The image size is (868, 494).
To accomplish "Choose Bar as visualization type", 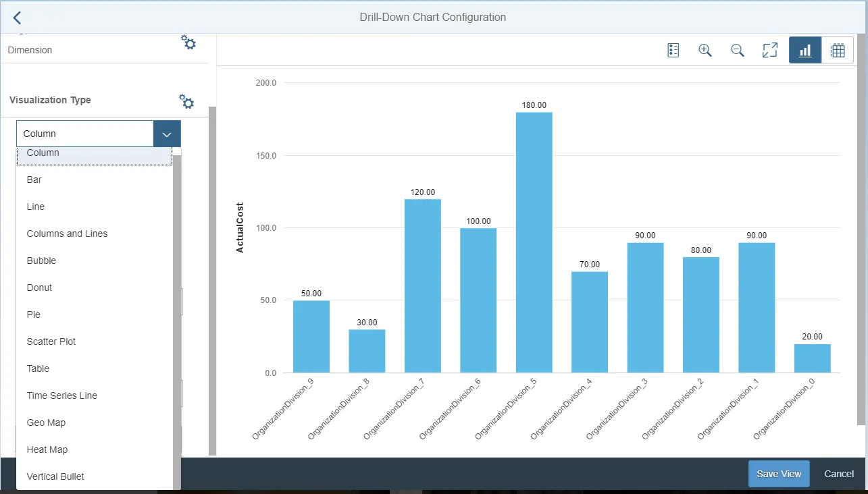I will [34, 179].
